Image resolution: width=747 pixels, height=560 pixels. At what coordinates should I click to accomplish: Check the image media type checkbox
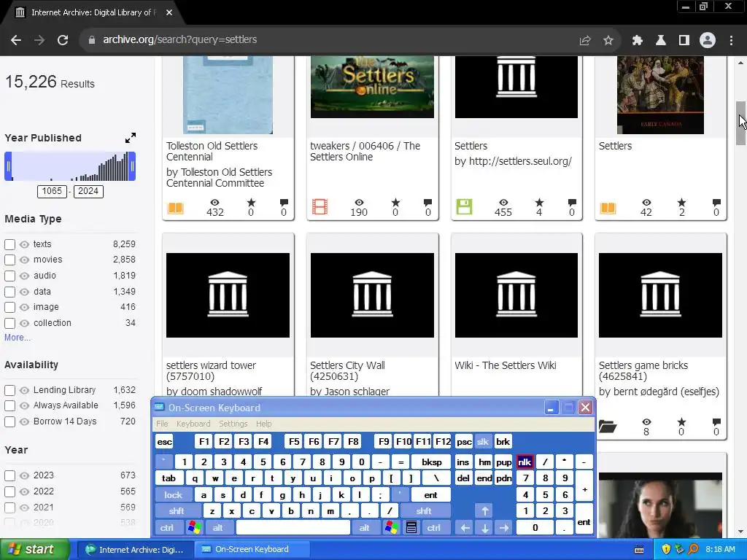(x=9, y=307)
